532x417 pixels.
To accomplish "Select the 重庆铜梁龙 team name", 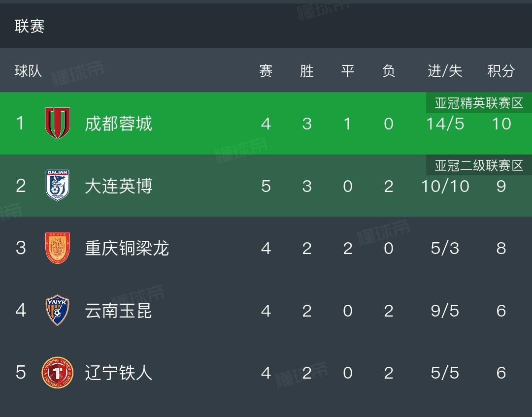I will [x=127, y=248].
